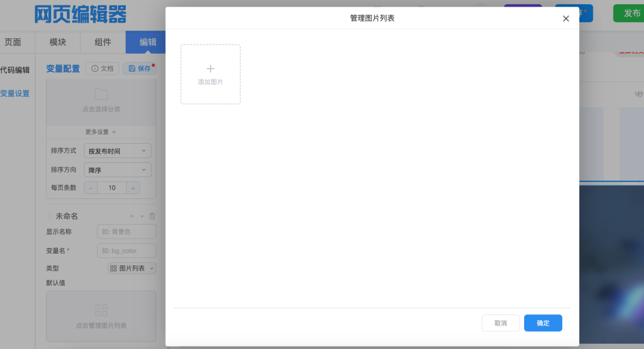Click the 每页条数 value field

[x=112, y=188]
